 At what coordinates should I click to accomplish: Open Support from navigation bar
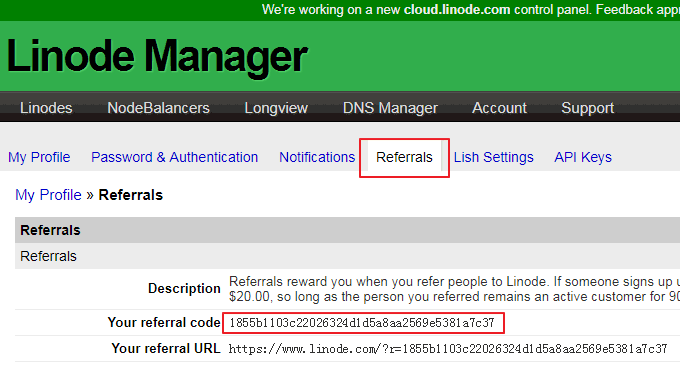pos(587,108)
